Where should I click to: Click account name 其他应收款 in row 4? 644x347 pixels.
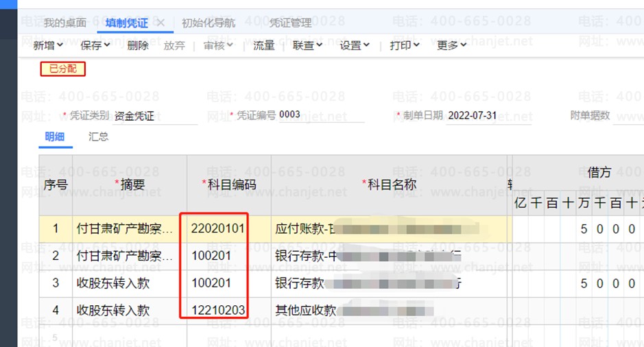[x=389, y=311]
